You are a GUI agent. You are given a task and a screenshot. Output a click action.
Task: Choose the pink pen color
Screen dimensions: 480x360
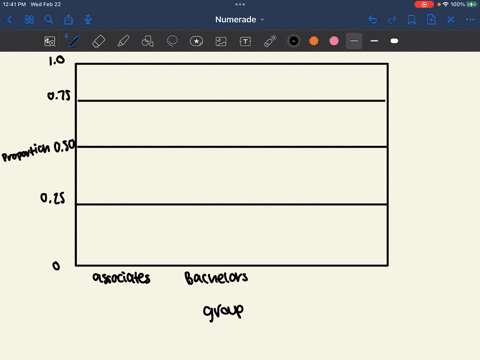pyautogui.click(x=334, y=41)
